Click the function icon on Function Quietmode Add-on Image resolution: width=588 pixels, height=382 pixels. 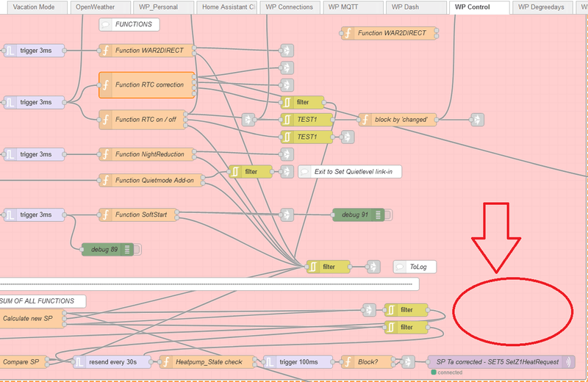click(x=106, y=180)
